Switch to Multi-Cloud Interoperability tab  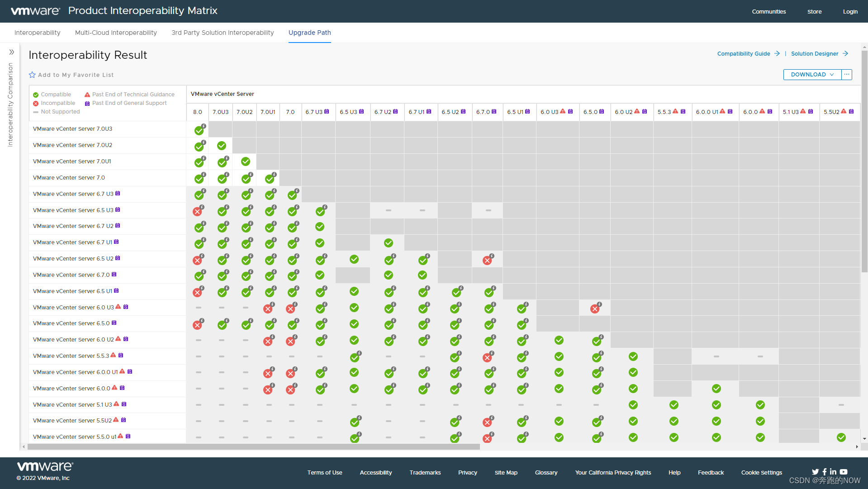[x=116, y=33]
